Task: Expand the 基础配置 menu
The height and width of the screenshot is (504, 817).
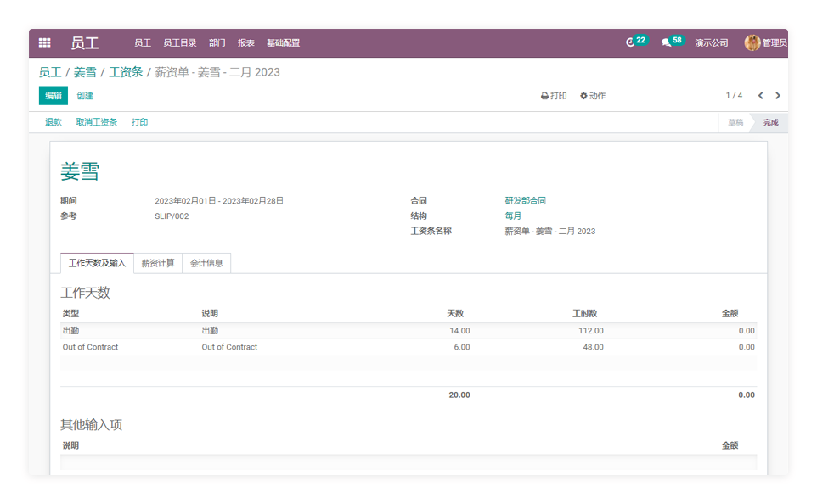Action: click(x=283, y=42)
